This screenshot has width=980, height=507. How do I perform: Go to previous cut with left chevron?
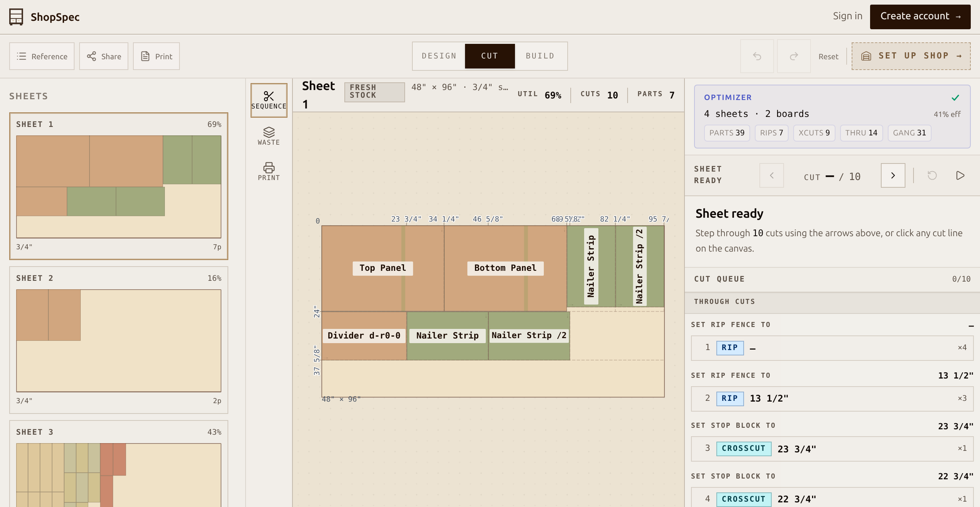point(772,175)
